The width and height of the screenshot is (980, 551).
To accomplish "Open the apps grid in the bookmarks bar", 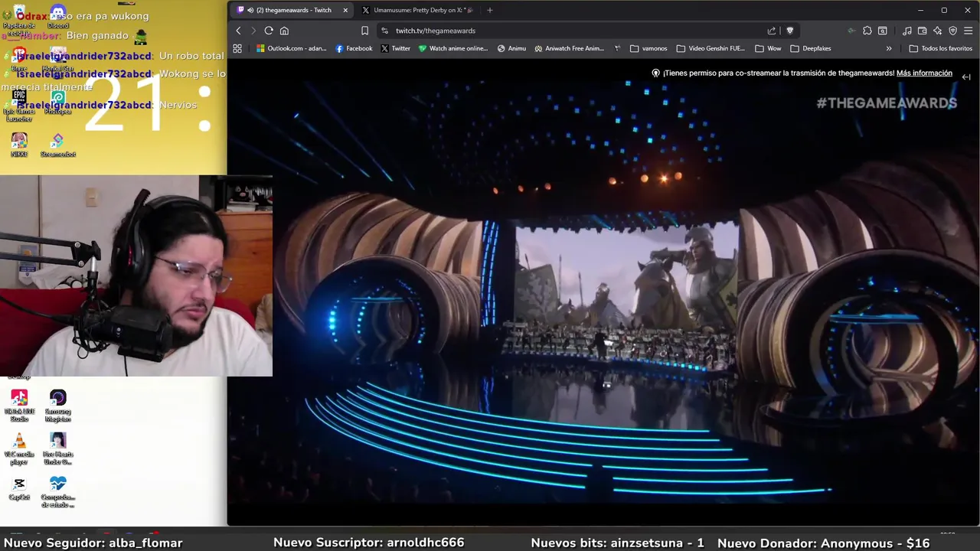I will coord(237,48).
